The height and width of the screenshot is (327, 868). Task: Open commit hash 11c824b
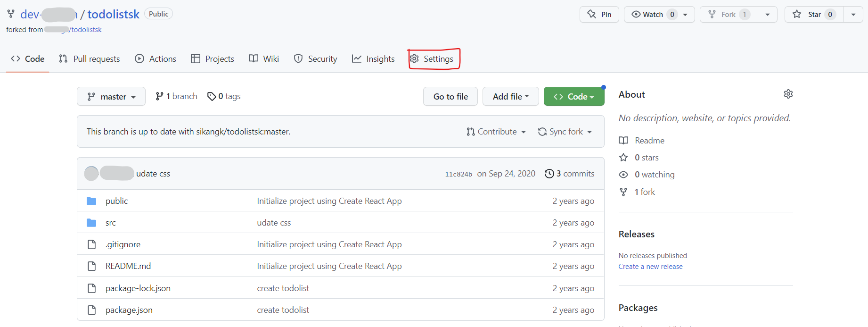click(x=459, y=174)
